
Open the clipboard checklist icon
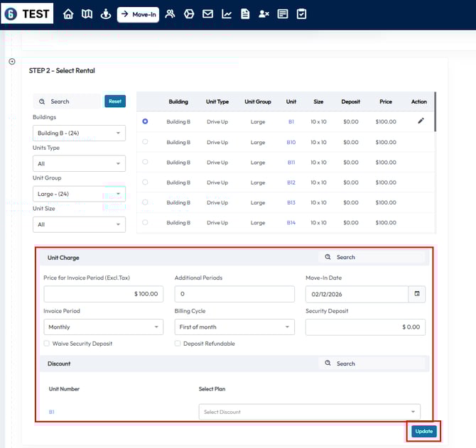click(301, 14)
